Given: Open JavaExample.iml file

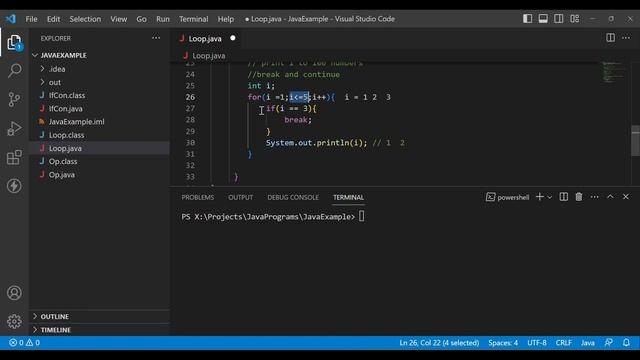Looking at the screenshot, I should (99, 122).
